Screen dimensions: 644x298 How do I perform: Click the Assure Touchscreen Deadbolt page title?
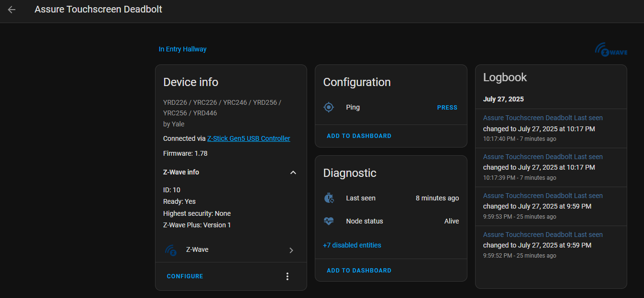[98, 9]
